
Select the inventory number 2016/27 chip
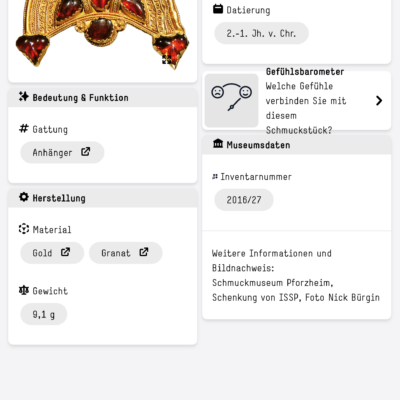coord(244,200)
